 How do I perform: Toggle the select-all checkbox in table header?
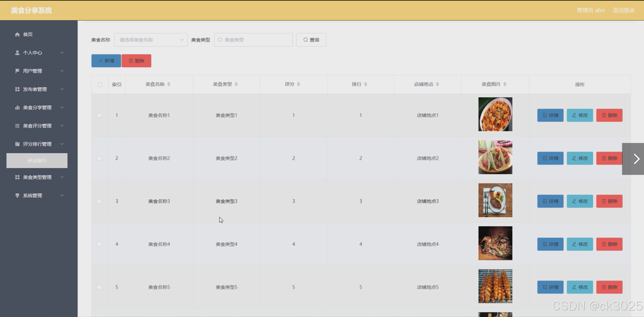[x=100, y=85]
